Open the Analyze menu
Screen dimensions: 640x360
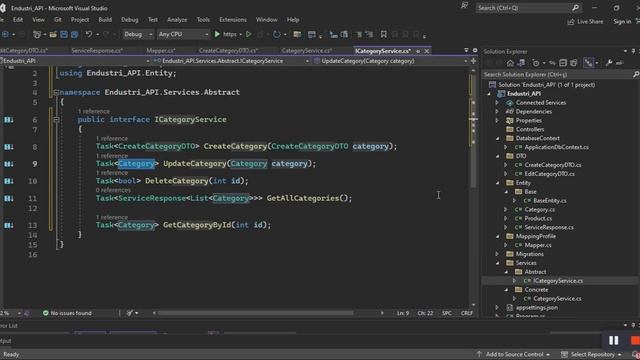[177, 20]
